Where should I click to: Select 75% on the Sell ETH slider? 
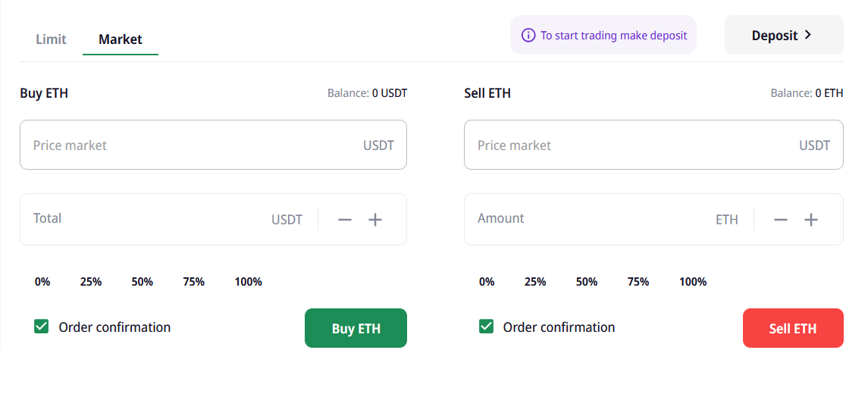point(638,282)
